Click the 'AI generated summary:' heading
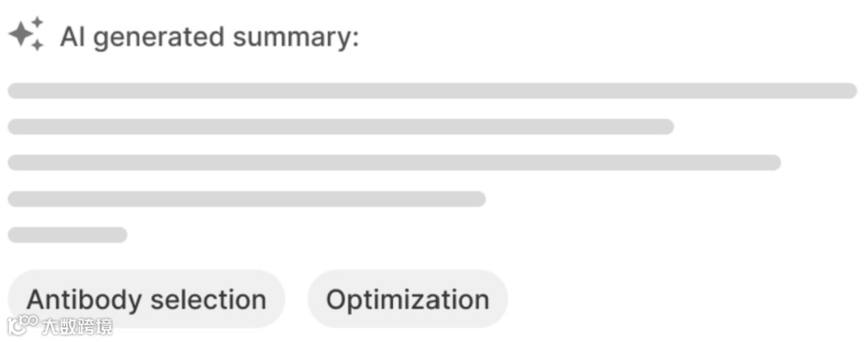 [209, 37]
